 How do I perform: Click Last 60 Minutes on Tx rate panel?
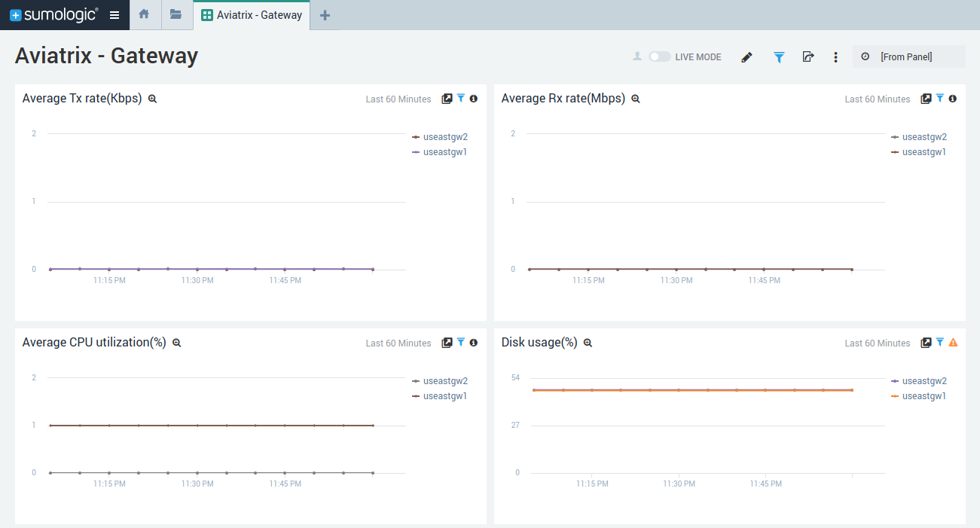[x=398, y=99]
